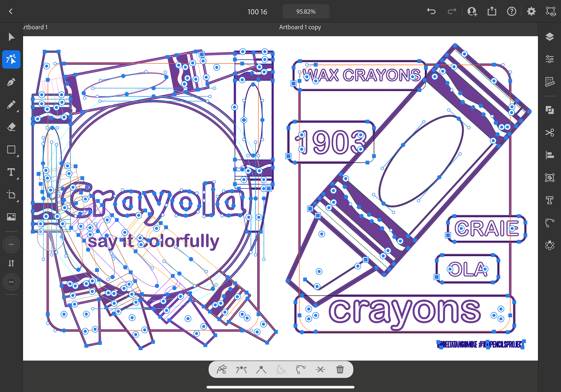Open the Share export menu

pos(492,11)
